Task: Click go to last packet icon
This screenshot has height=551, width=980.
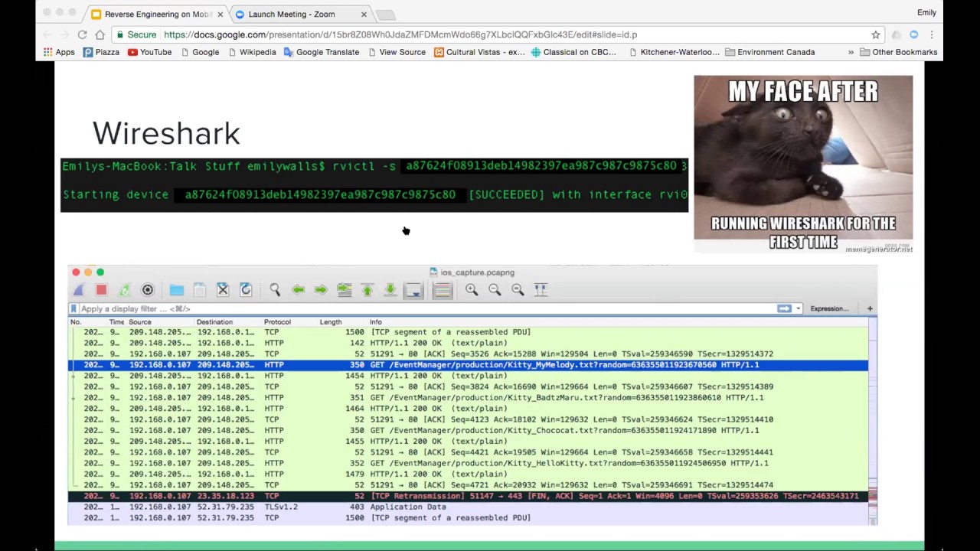Action: pyautogui.click(x=390, y=290)
